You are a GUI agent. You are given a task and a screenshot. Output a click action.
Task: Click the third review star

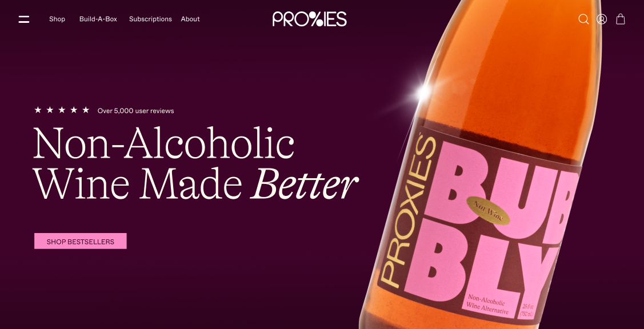pos(62,110)
